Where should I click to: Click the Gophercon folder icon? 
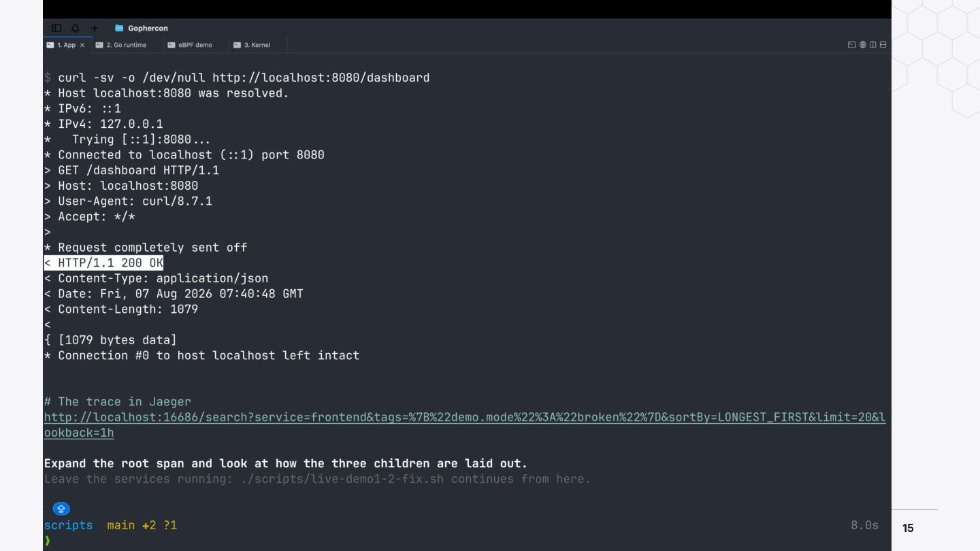tap(119, 28)
